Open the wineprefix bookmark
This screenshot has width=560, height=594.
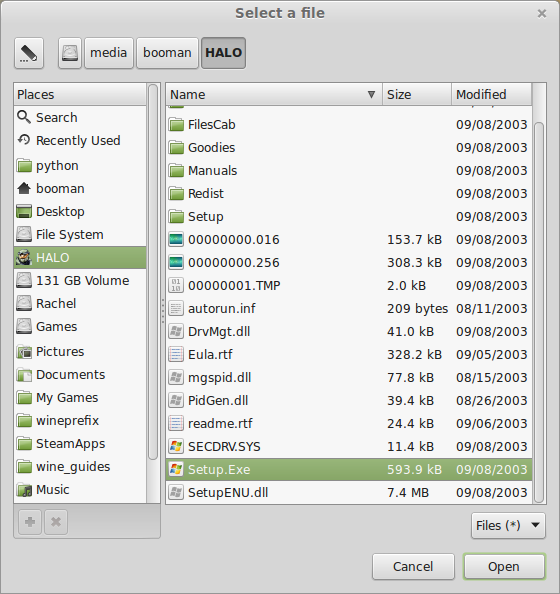(80, 420)
